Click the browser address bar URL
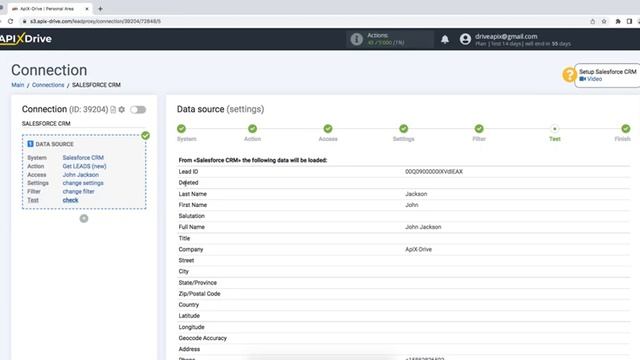This screenshot has height=360, width=640. [x=95, y=21]
